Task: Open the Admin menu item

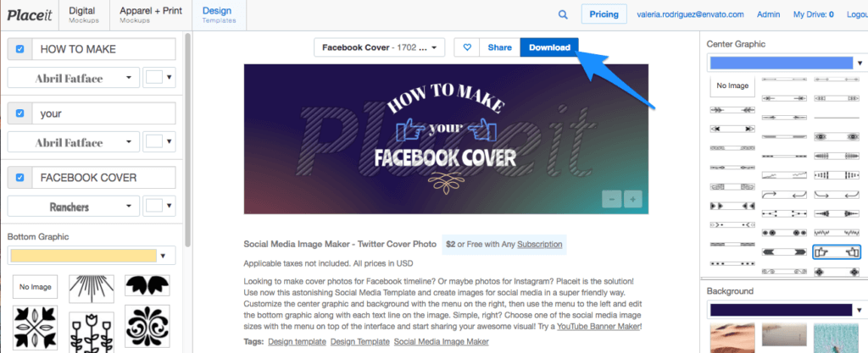Action: (x=768, y=15)
